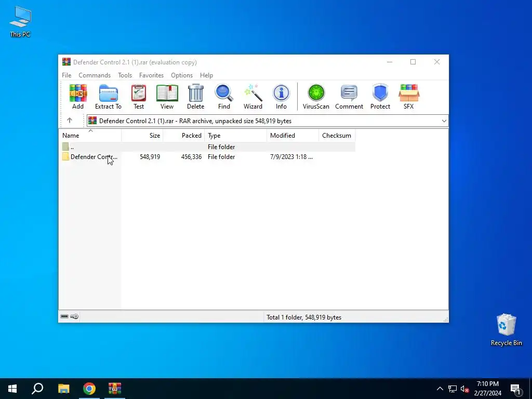Click the address bar archive path text
Screen dimensions: 532x399
195,121
